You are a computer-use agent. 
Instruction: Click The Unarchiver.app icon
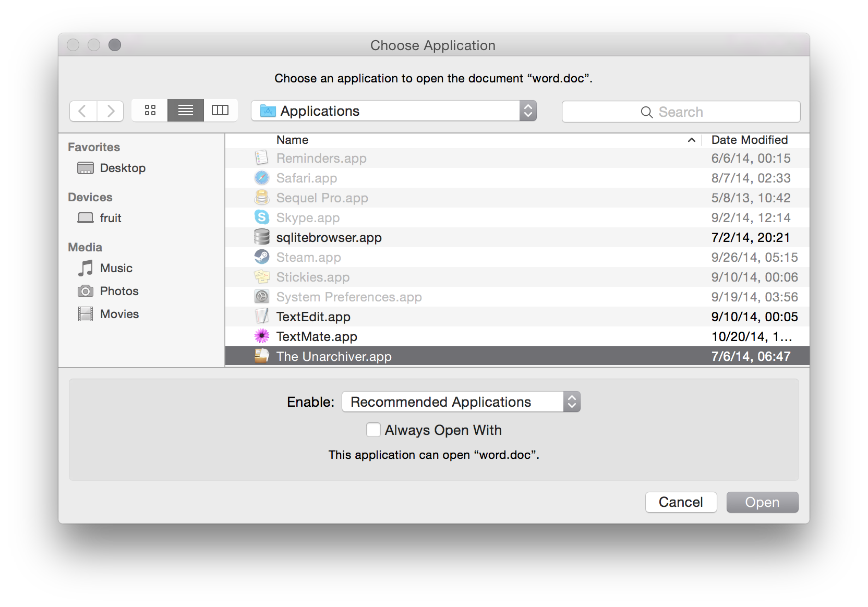point(262,356)
